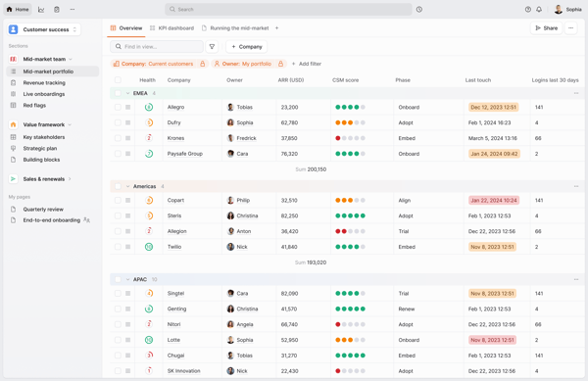Open the filter funnel icon
Viewport: 588px width, 381px height.
point(212,46)
